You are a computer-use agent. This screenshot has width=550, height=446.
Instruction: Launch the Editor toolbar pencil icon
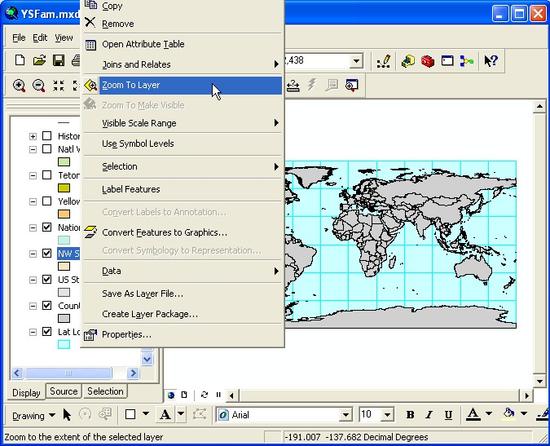click(383, 61)
